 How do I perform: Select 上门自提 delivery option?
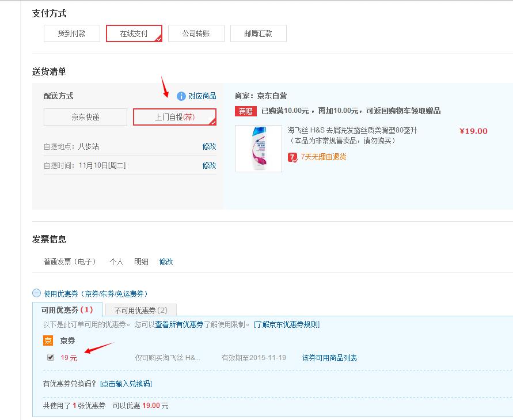[x=174, y=117]
